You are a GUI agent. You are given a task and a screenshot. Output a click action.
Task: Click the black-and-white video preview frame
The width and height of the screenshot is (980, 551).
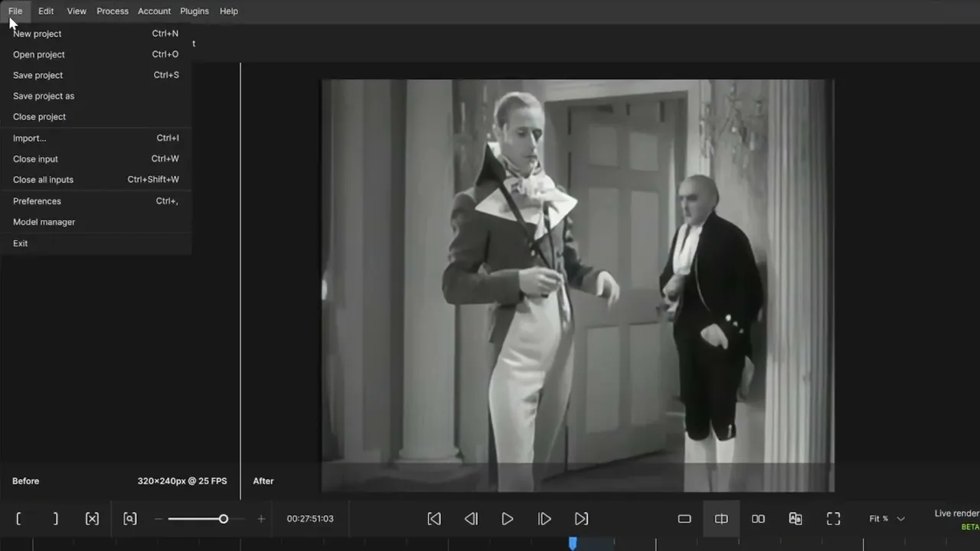[x=577, y=285]
